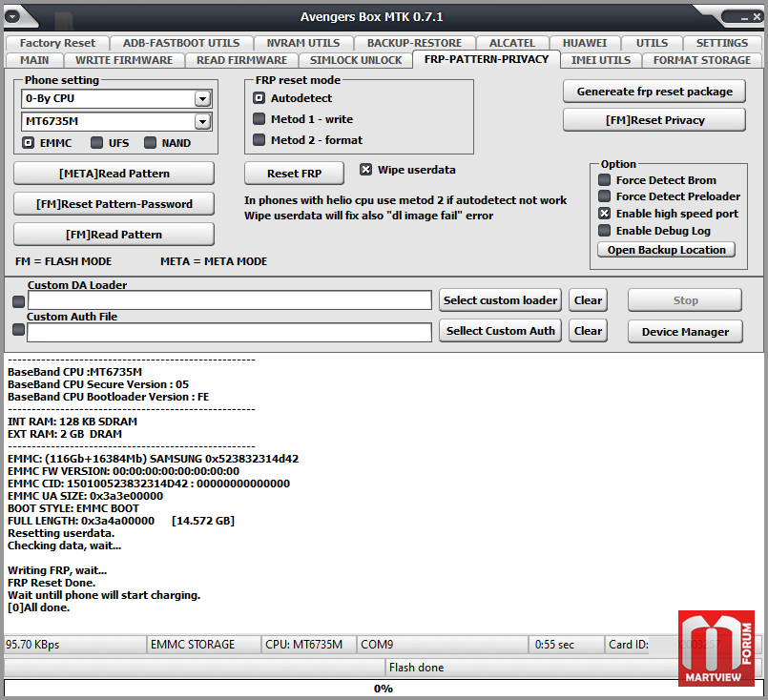Go to the MAIN tab
Screen dimensions: 768x700
[34, 60]
